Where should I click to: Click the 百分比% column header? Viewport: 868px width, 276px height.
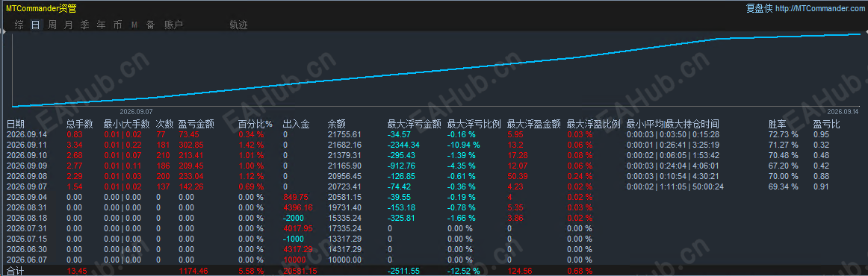pyautogui.click(x=255, y=124)
